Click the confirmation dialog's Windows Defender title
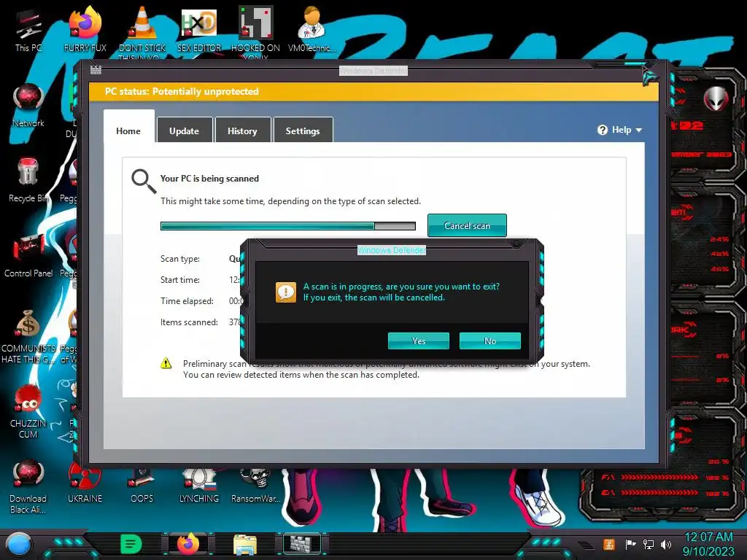Image resolution: width=747 pixels, height=560 pixels. [x=392, y=250]
